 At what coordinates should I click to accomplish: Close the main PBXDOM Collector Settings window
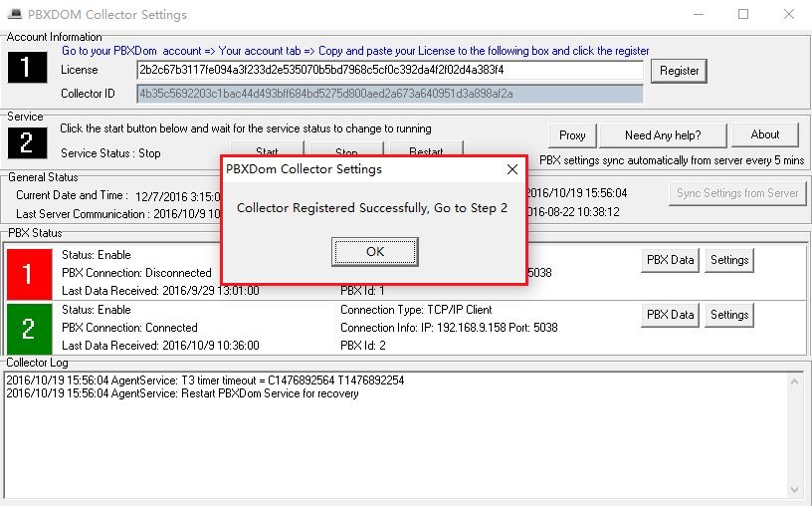789,14
